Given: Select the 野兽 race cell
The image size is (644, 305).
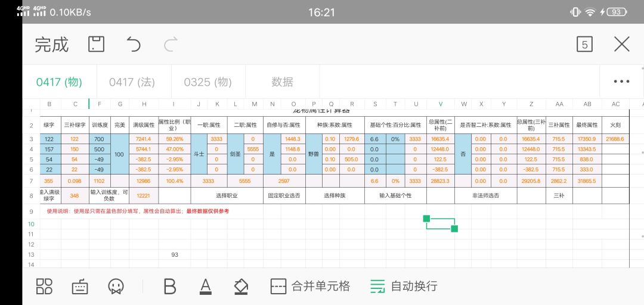Looking at the screenshot, I should [x=314, y=154].
